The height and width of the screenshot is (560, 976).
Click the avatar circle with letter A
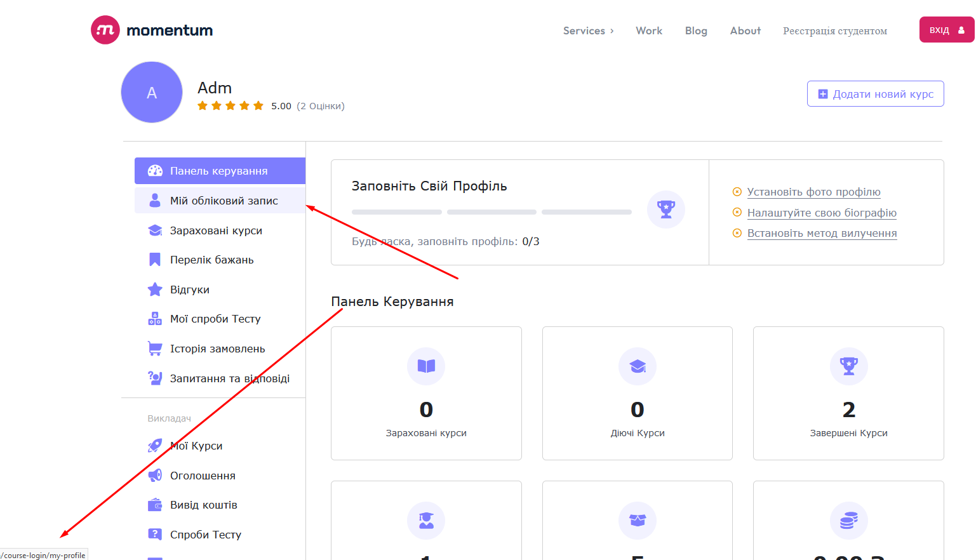tap(152, 92)
